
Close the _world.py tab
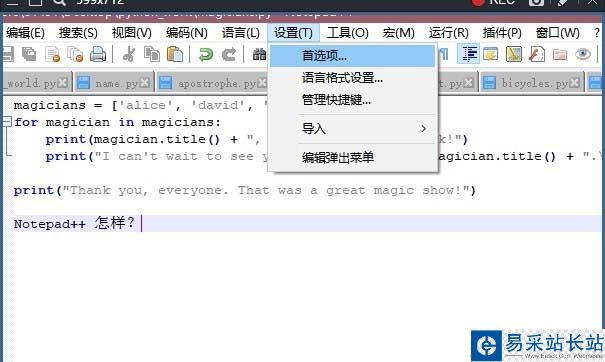(63, 83)
